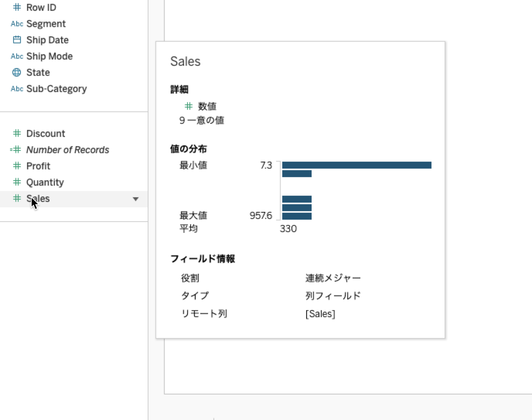This screenshot has height=420, width=532.
Task: Click the longest bar in the value distribution
Action: click(x=356, y=165)
